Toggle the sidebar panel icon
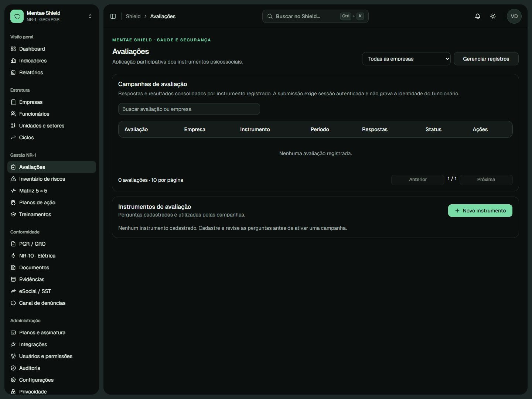The height and width of the screenshot is (399, 532). 113,16
